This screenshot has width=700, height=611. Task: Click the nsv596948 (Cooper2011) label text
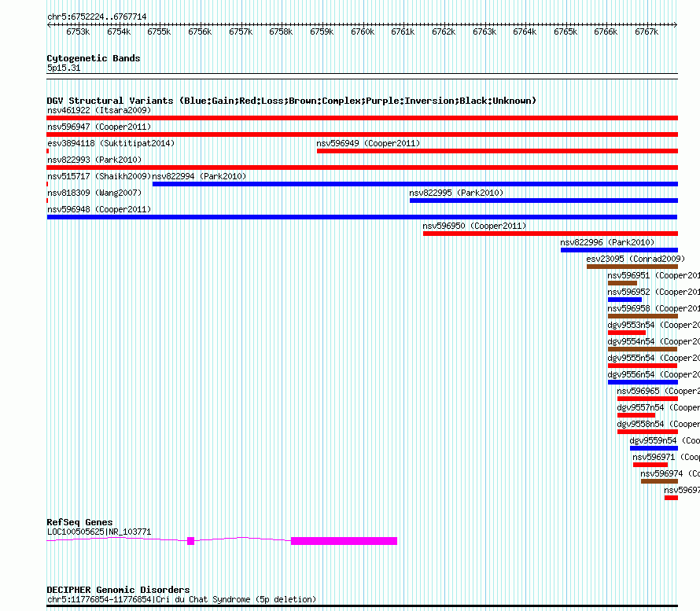point(99,209)
